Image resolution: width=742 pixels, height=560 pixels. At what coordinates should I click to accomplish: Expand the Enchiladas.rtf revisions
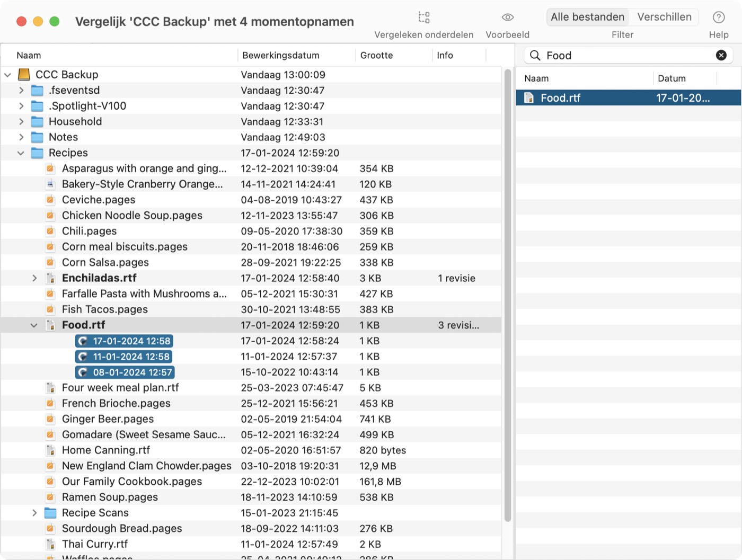[34, 278]
